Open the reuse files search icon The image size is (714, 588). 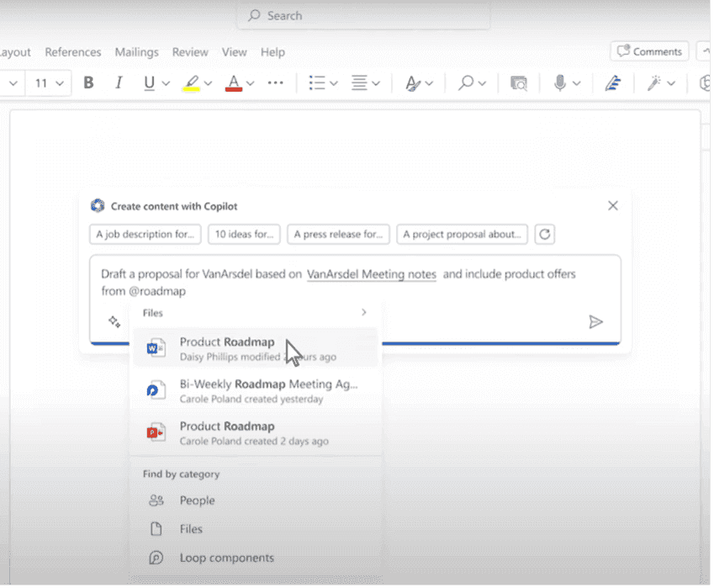pos(519,83)
